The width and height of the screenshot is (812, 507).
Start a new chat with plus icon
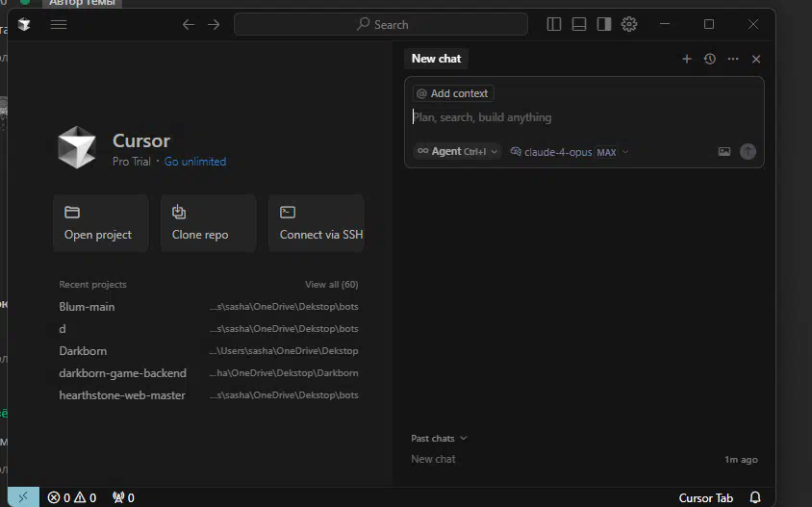point(687,59)
